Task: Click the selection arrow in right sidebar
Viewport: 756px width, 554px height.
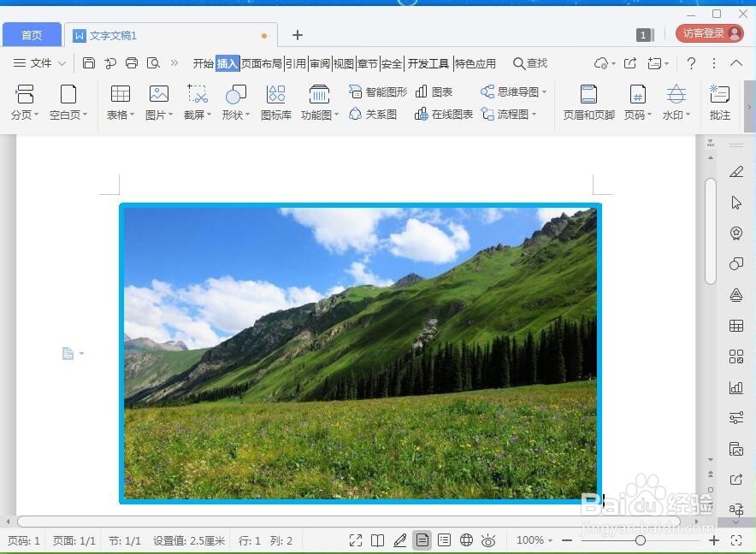Action: 736,203
